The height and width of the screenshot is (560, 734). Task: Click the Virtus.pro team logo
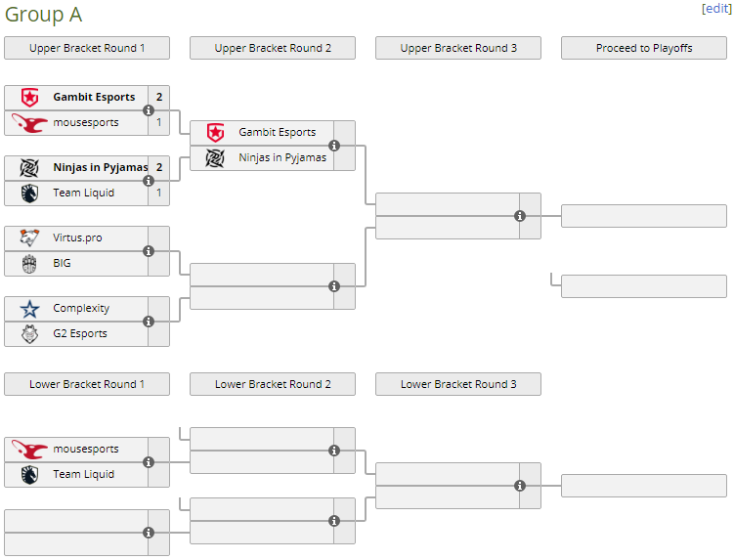[29, 237]
